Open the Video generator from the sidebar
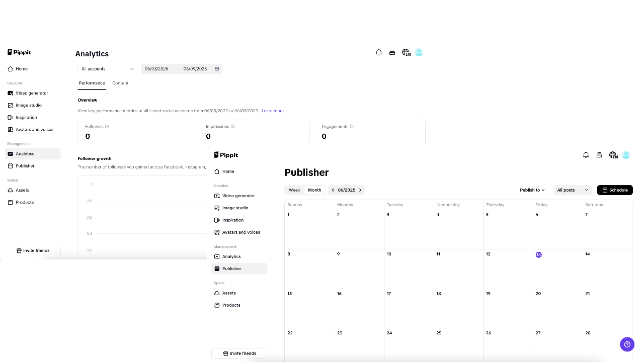644x362 pixels. coord(238,196)
